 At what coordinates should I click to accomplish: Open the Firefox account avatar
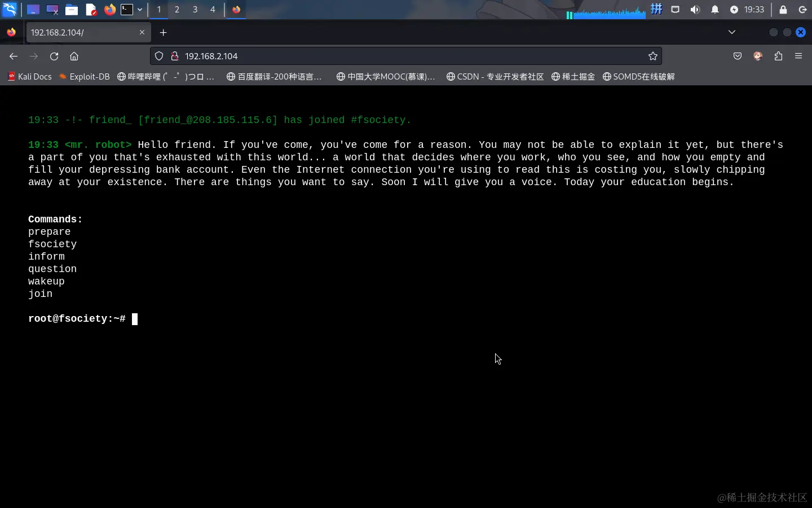[758, 56]
